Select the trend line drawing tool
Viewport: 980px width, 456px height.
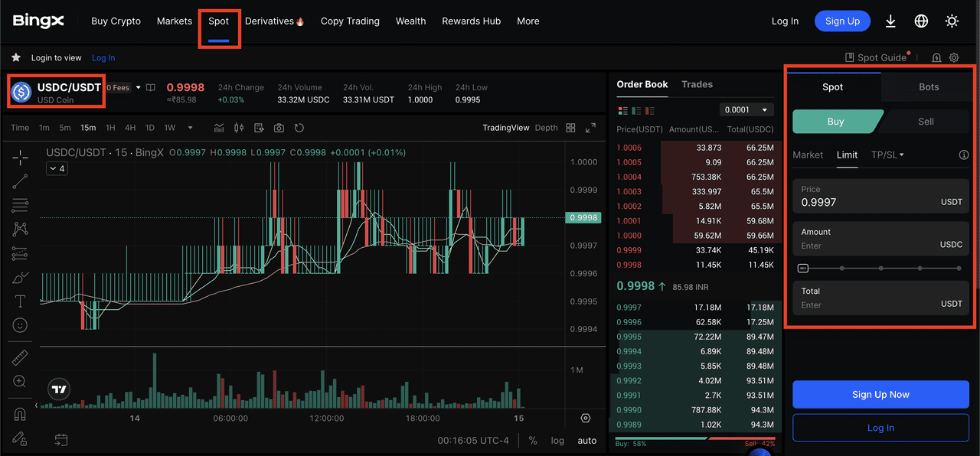[x=20, y=181]
